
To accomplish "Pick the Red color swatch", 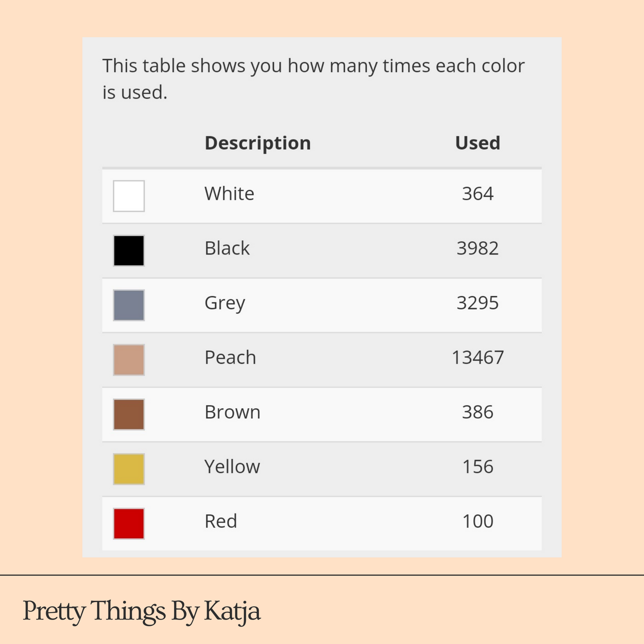I will [x=129, y=524].
